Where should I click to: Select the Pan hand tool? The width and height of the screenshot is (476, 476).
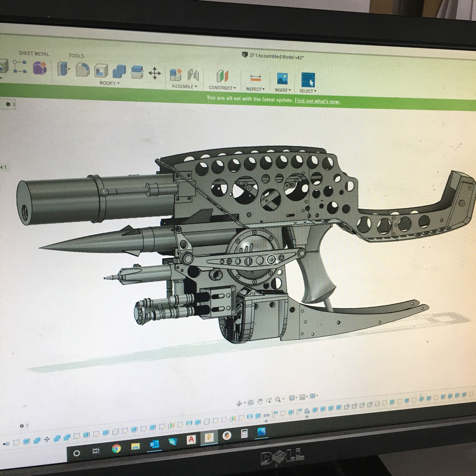click(x=260, y=401)
